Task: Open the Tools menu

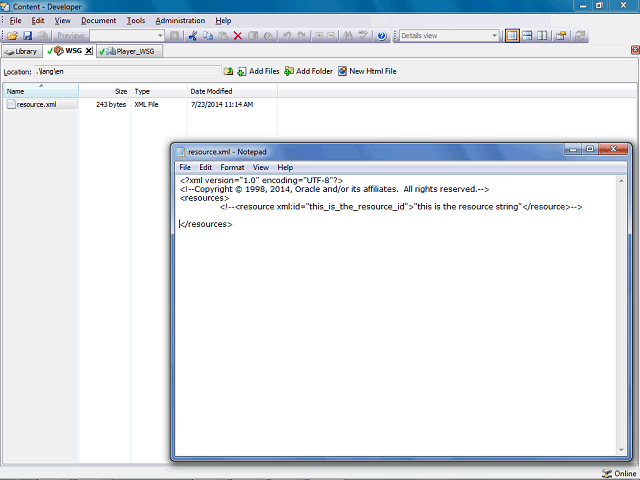Action: (136, 20)
